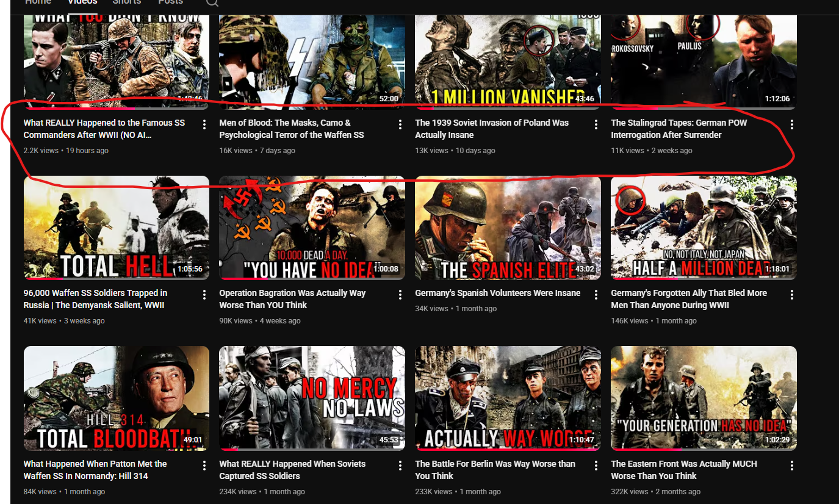839x504 pixels.
Task: Open title '96,000 Waffen SS Soldiers Trapped in Russia'
Action: click(96, 299)
